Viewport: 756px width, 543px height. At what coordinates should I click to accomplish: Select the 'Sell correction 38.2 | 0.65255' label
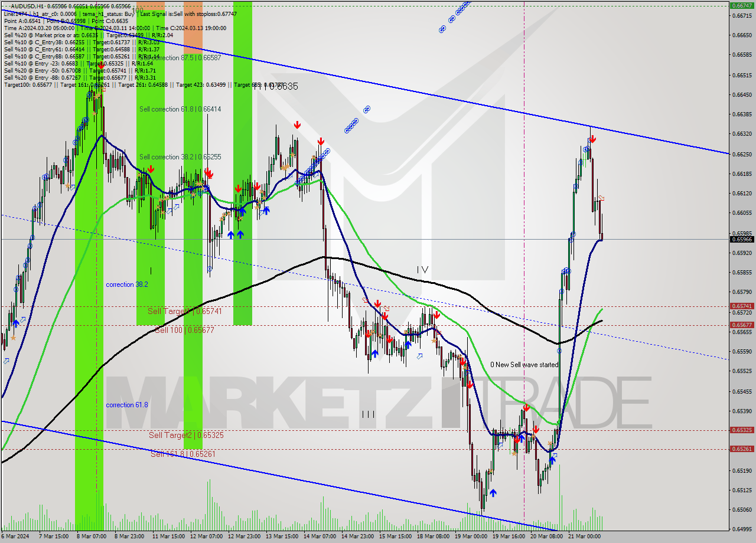coord(180,157)
